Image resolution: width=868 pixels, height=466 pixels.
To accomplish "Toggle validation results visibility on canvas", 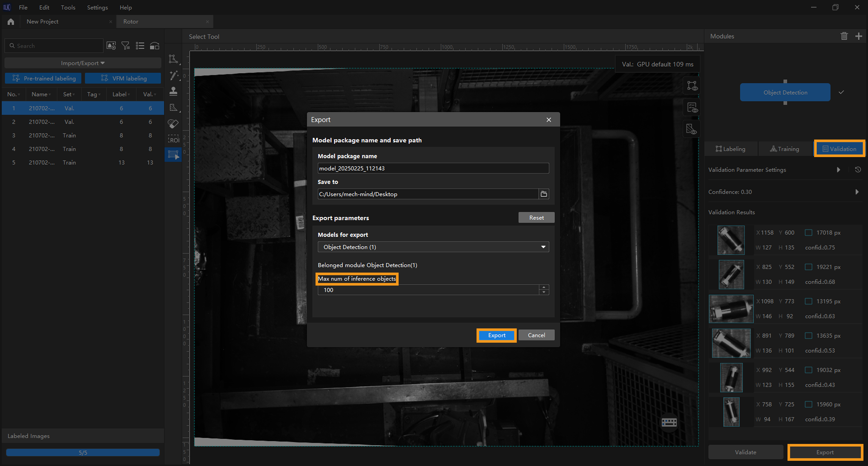I will click(x=692, y=107).
